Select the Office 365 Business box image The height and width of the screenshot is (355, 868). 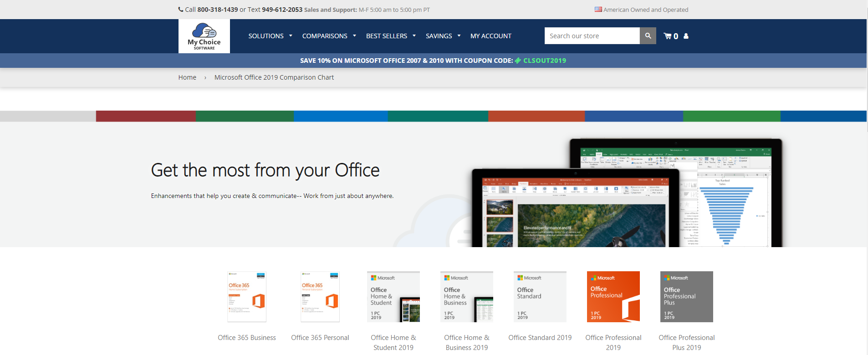(247, 297)
